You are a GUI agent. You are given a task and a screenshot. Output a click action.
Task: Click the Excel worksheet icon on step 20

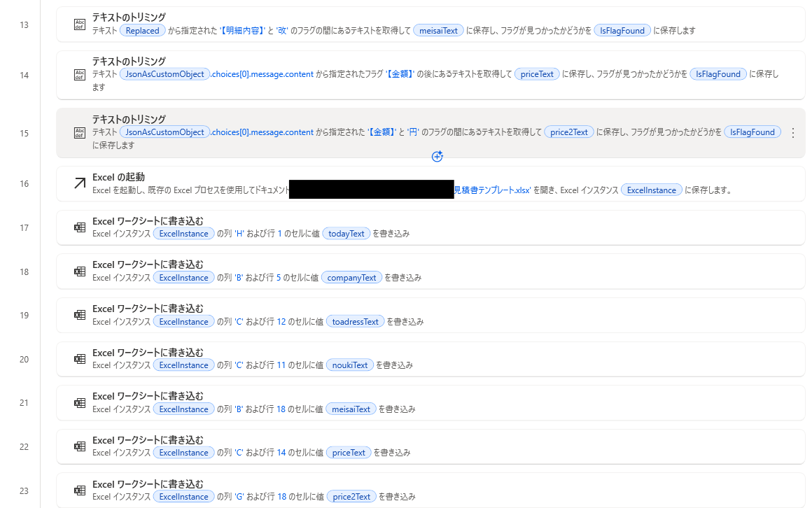tap(80, 359)
